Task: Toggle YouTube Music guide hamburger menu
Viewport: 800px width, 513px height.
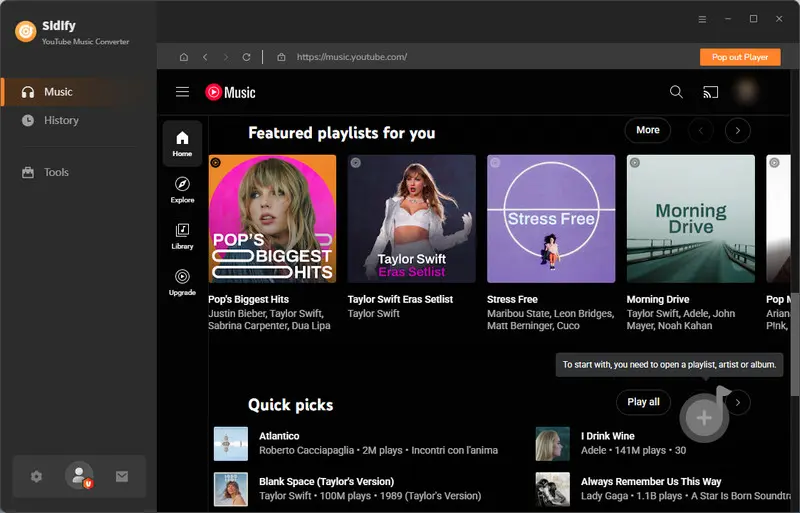Action: pos(182,92)
